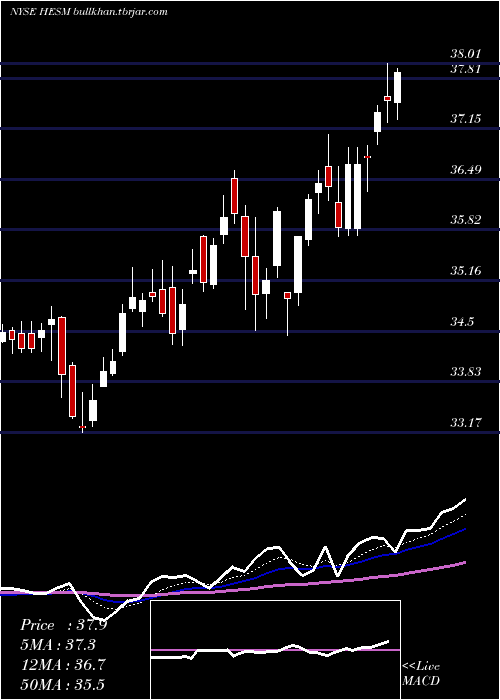The image size is (500, 700).
Task: Click inside the Live MACD inset chart
Action: click(x=275, y=650)
